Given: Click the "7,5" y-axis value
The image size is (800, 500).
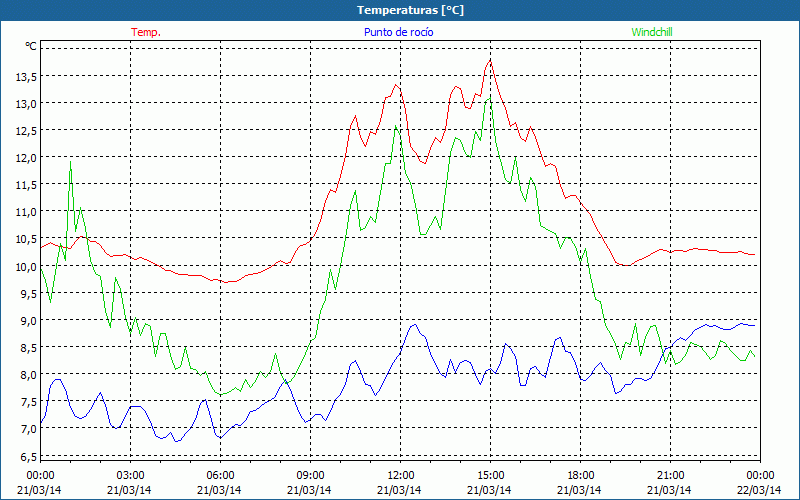Looking at the screenshot, I should [x=28, y=402].
